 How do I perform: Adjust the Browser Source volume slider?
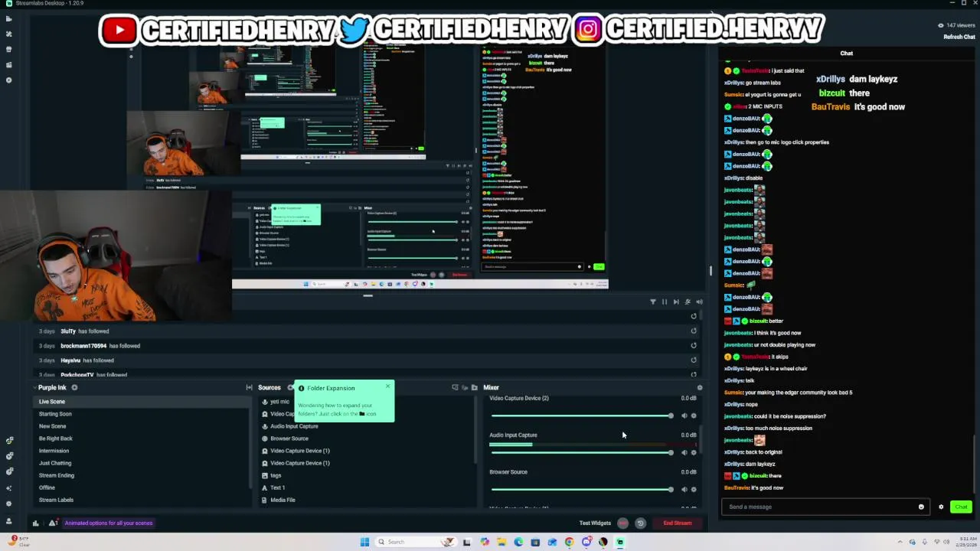(x=582, y=489)
